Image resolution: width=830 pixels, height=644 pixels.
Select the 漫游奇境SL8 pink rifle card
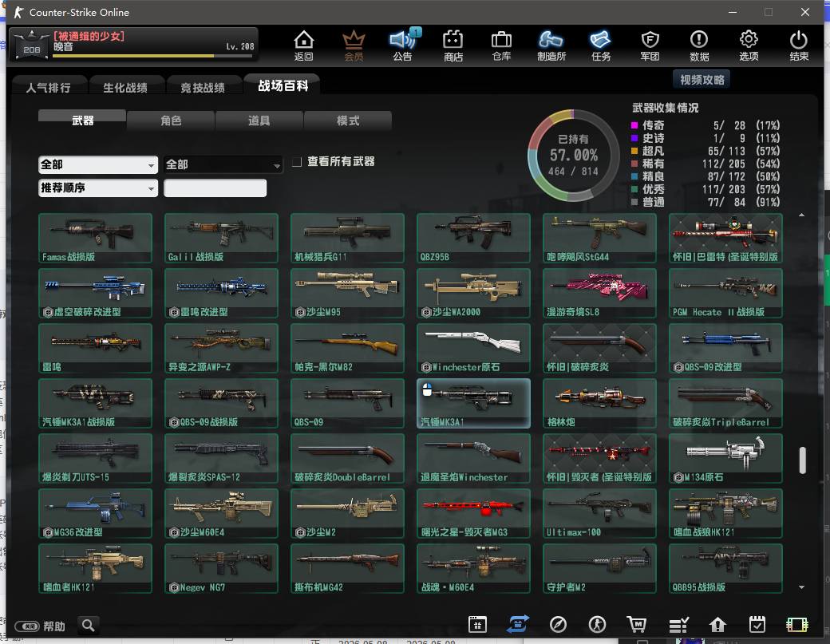[x=599, y=293]
